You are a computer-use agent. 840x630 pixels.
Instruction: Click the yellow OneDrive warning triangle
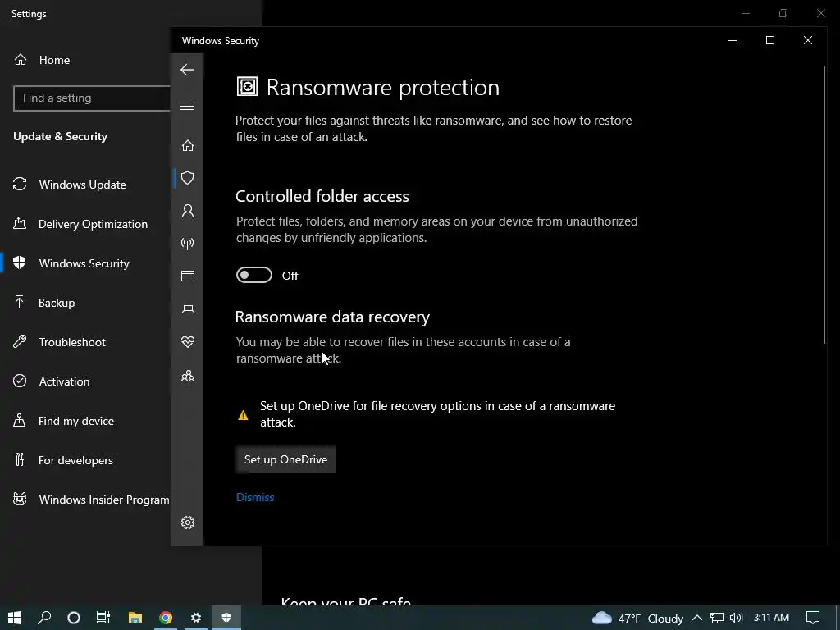point(243,414)
